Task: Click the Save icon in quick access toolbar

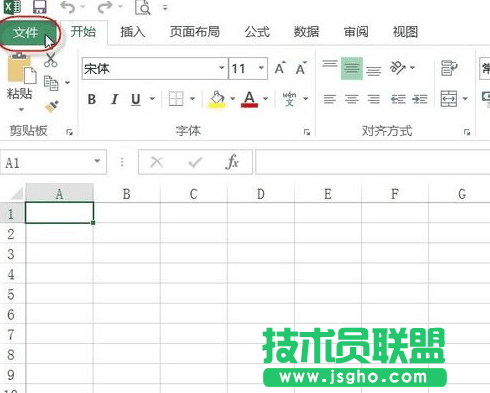Action: pyautogui.click(x=40, y=7)
